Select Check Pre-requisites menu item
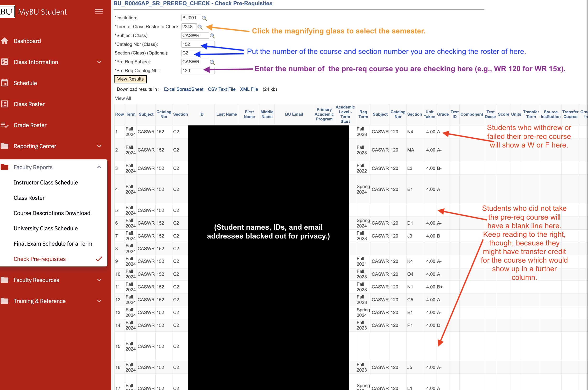The image size is (588, 390). [39, 259]
